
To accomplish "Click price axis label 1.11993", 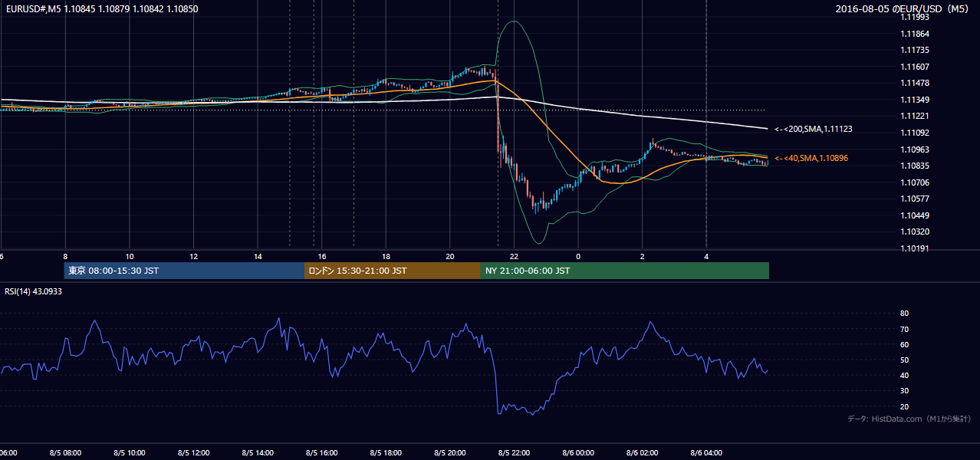I will 916,18.
